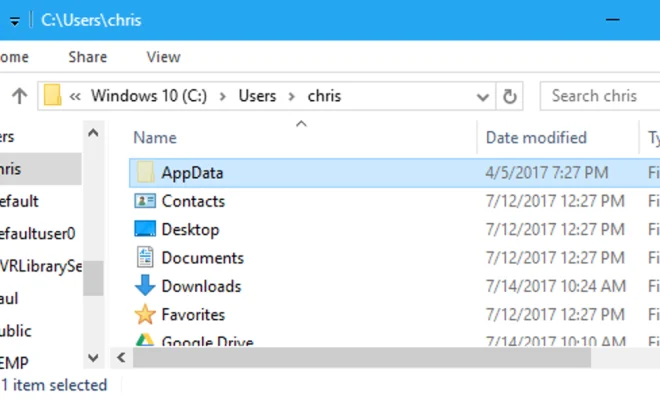Open the Home ribbon tab

[x=14, y=57]
